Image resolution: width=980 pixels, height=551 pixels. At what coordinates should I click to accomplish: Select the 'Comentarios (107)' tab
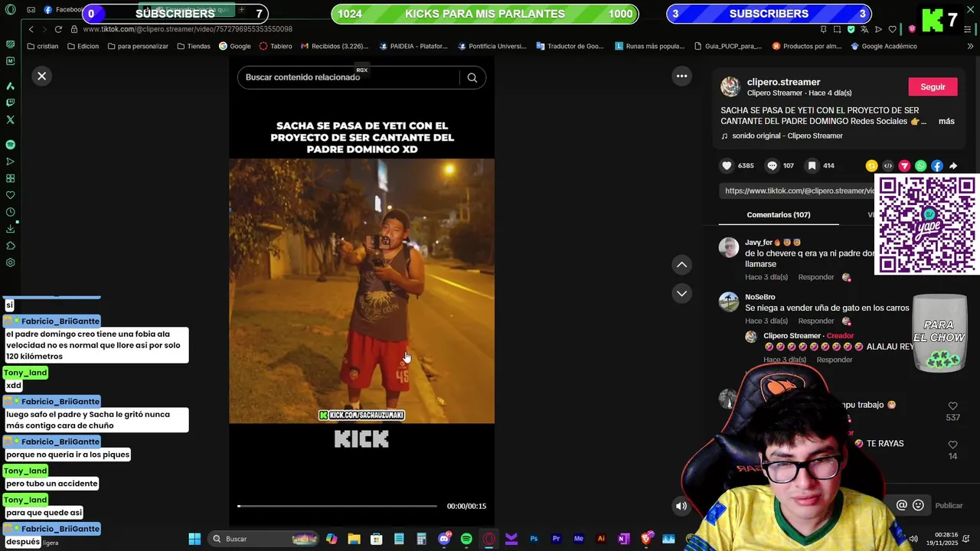tap(778, 215)
